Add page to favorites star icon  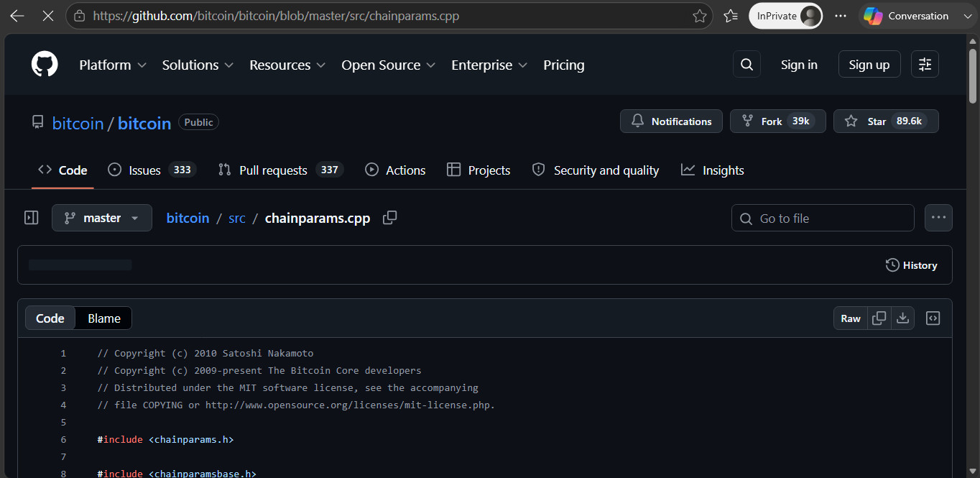699,16
